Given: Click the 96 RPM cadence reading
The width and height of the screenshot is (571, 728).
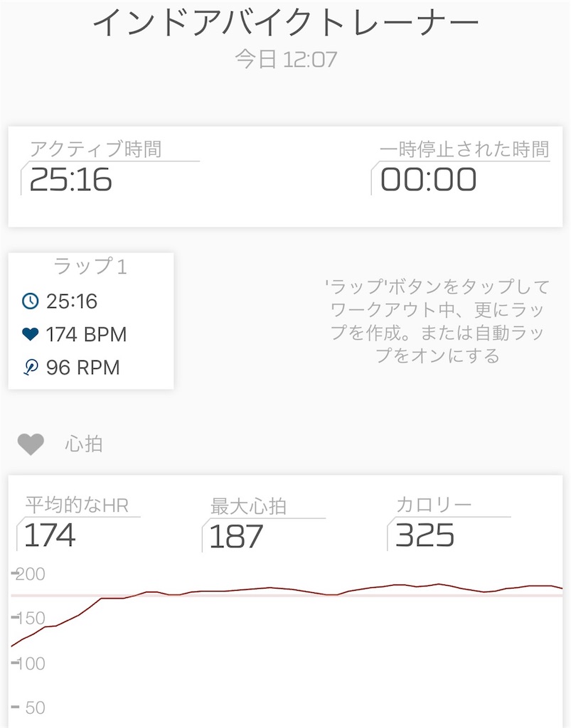Looking at the screenshot, I should [x=83, y=368].
